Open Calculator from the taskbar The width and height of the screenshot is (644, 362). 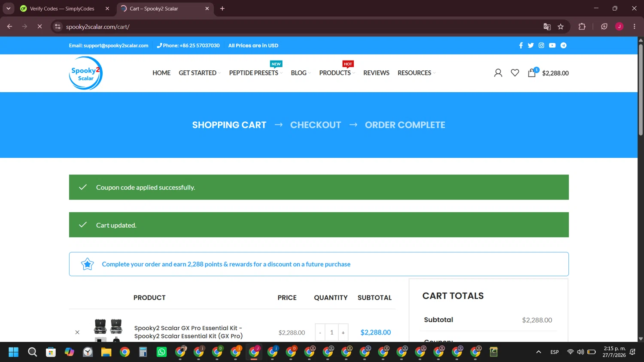[x=143, y=352]
